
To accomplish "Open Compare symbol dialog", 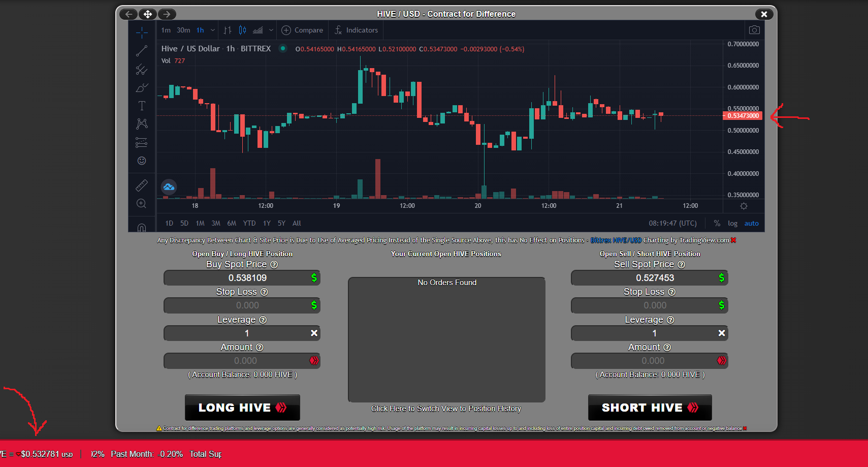I will [x=302, y=30].
